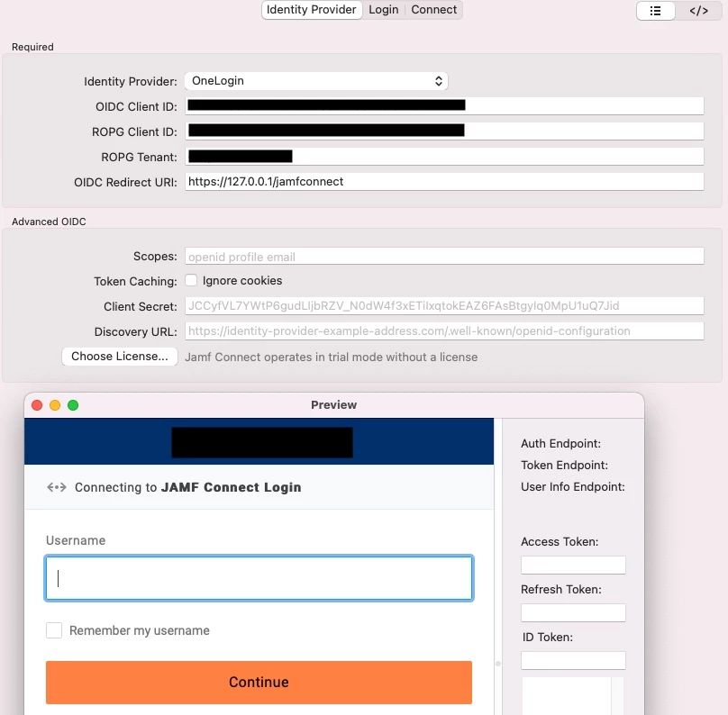
Task: Click the OIDC Redirect URI field
Action: click(444, 181)
